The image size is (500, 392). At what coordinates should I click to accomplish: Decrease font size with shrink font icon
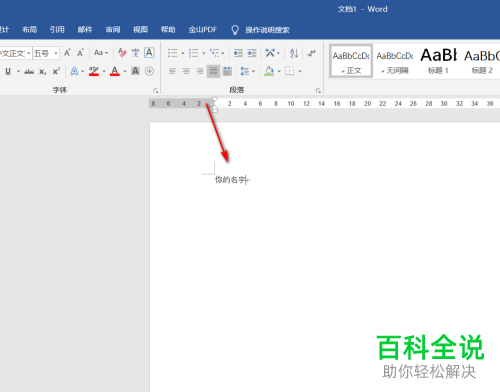click(x=80, y=53)
